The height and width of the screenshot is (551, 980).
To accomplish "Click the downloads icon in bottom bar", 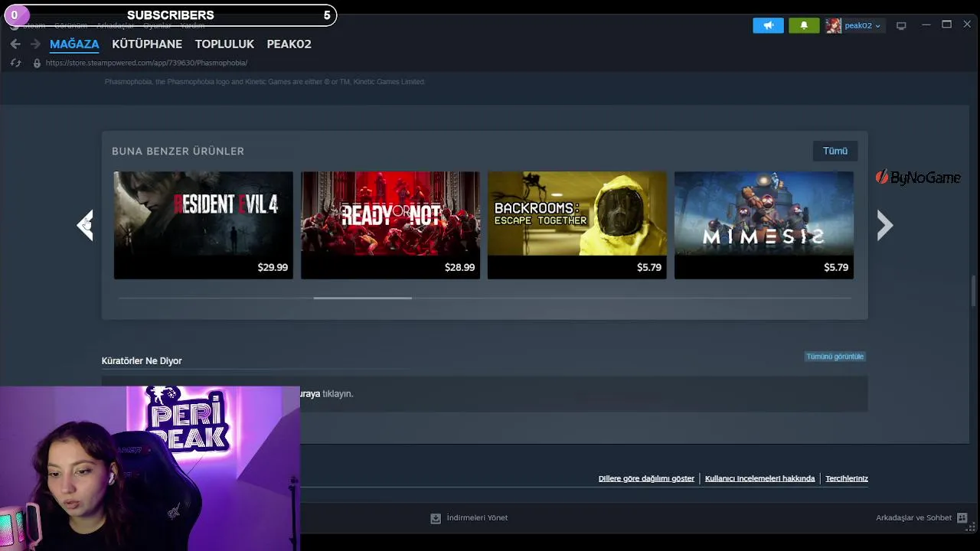I will tap(436, 518).
